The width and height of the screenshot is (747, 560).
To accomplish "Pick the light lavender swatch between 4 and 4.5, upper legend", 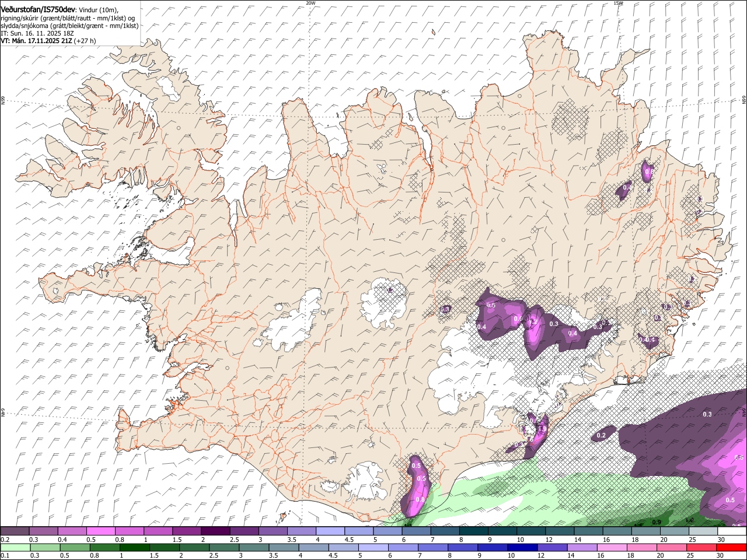I will tap(330, 531).
